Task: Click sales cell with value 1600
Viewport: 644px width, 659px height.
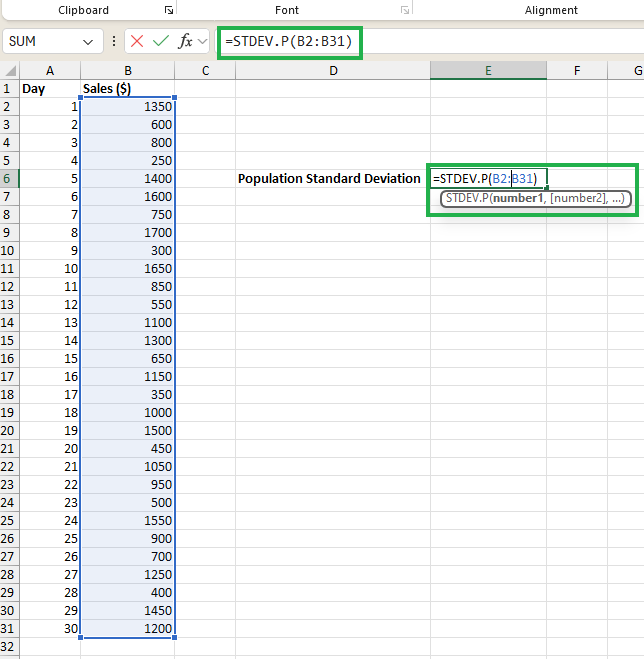Action: coord(128,197)
